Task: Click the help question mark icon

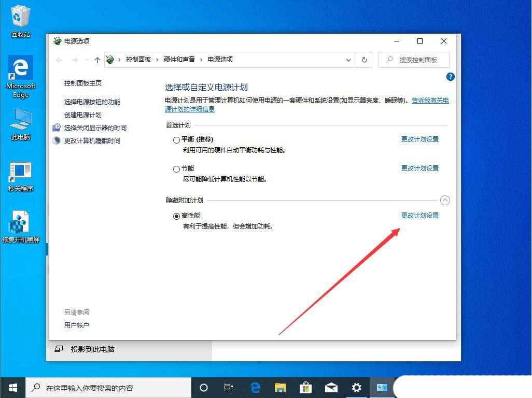Action: [450, 77]
